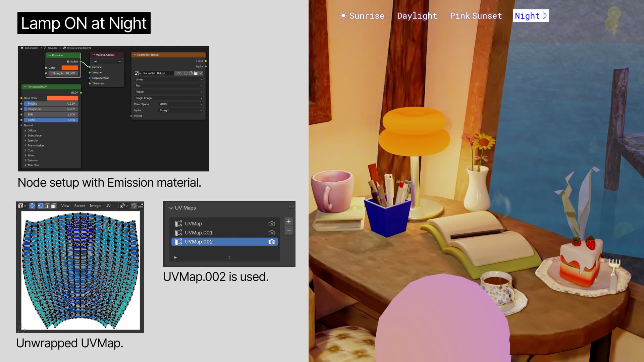
Task: Select UV face selection mode icon
Action: coord(53,206)
